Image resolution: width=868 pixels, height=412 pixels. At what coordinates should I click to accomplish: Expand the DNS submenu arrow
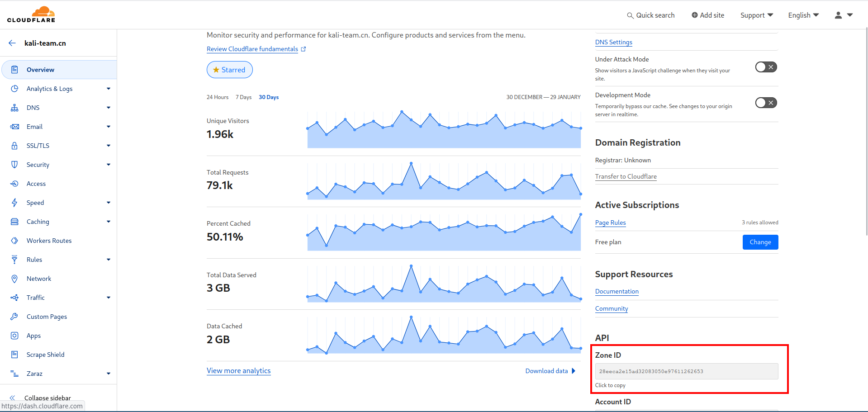tap(109, 108)
